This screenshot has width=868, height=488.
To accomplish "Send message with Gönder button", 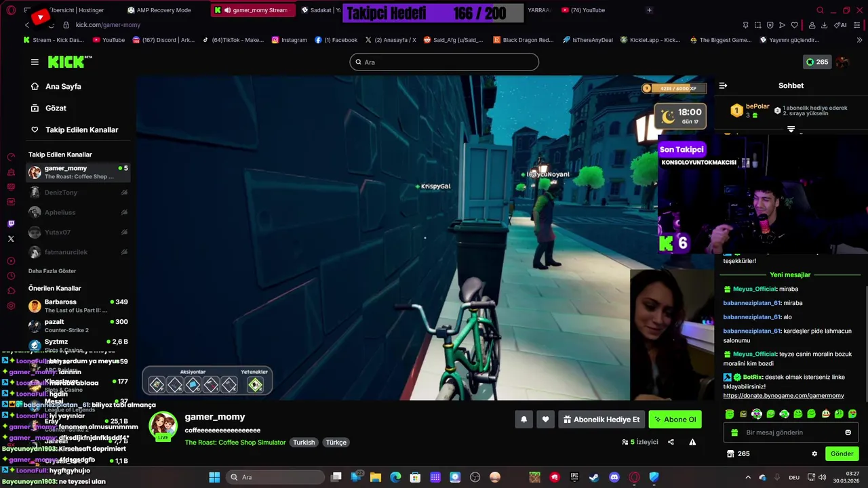I will (x=842, y=454).
